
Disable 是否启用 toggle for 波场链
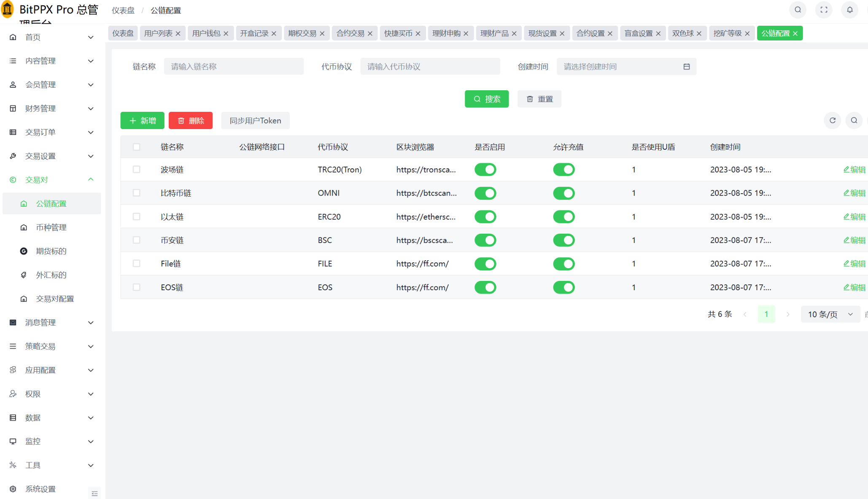pyautogui.click(x=485, y=170)
